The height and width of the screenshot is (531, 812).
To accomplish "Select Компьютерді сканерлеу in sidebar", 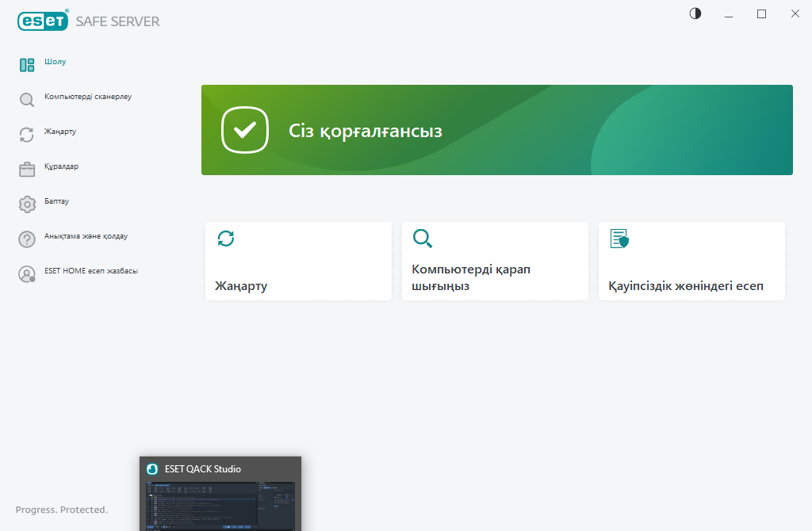I will [x=87, y=97].
